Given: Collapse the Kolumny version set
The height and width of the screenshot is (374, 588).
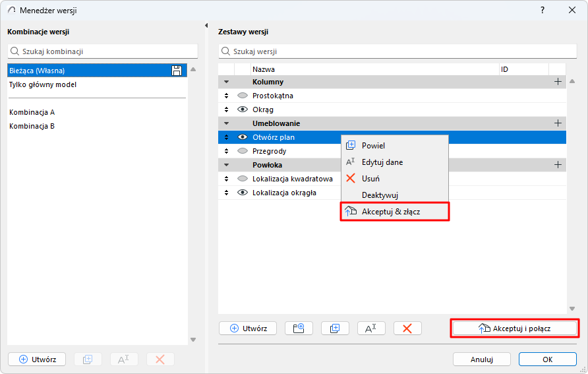Looking at the screenshot, I should [227, 82].
